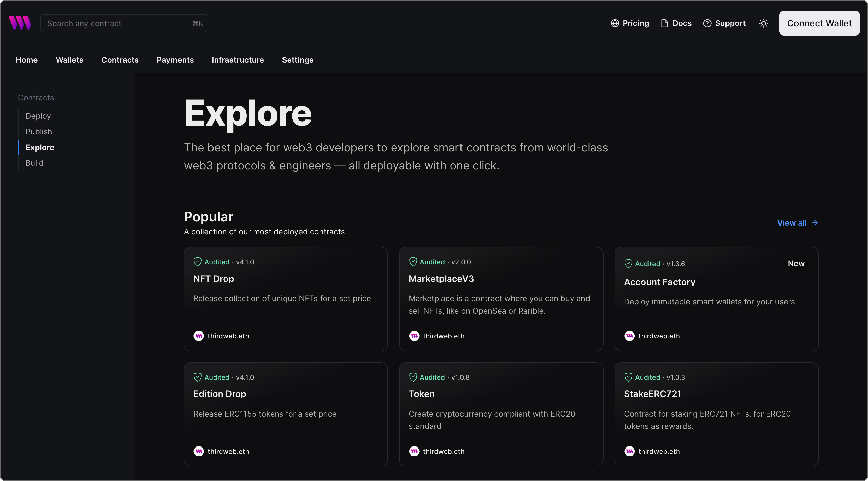The image size is (868, 481).
Task: Expand the Contracts sidebar section
Action: point(36,97)
